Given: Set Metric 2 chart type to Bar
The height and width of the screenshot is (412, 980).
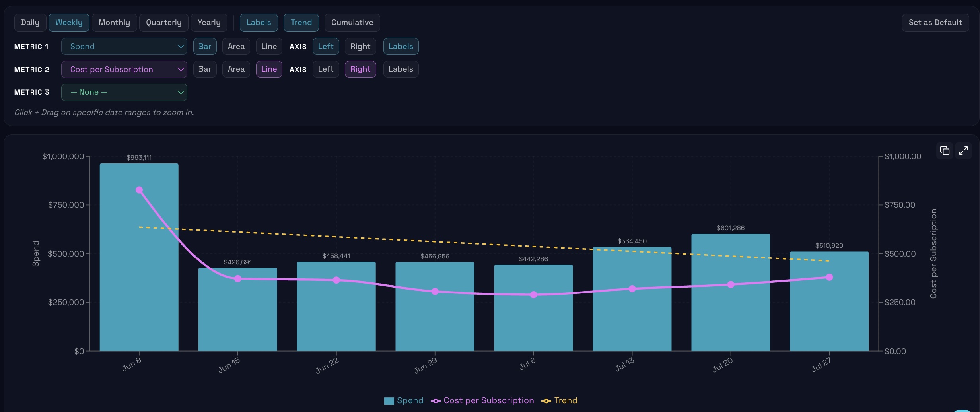Looking at the screenshot, I should [205, 69].
